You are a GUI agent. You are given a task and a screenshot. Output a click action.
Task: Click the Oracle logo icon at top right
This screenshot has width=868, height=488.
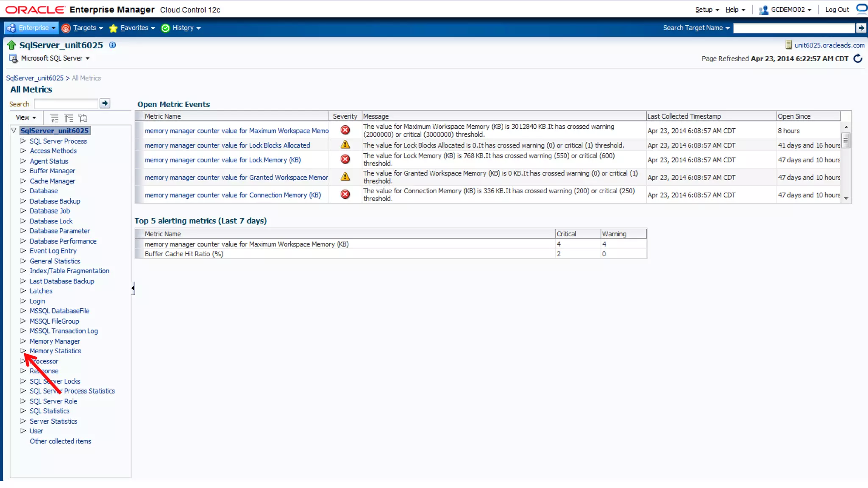(862, 8)
